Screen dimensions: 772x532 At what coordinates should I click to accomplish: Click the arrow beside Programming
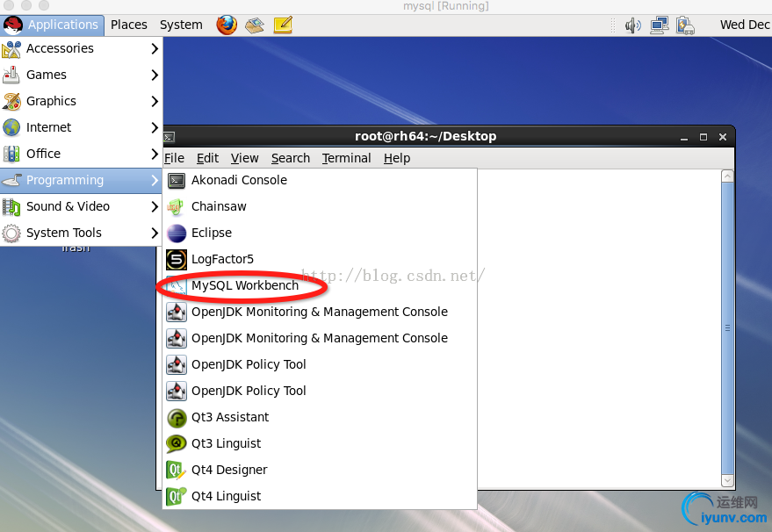coord(155,180)
